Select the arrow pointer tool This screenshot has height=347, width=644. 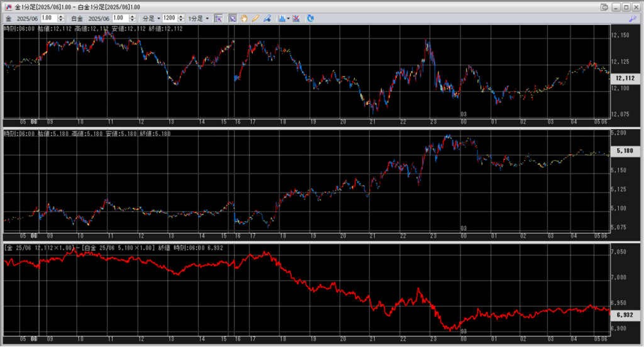coord(233,18)
